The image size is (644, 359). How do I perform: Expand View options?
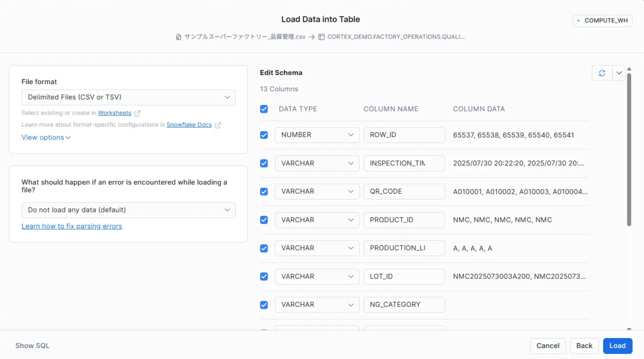(46, 138)
